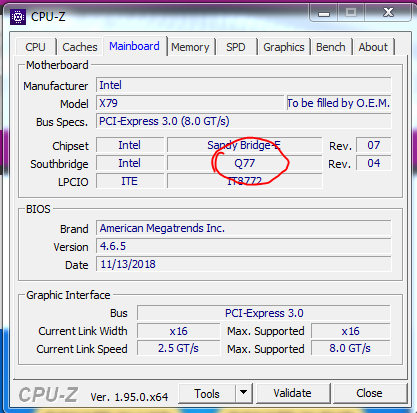Open the Caches tab
Image resolution: width=417 pixels, height=413 pixels.
[80, 47]
